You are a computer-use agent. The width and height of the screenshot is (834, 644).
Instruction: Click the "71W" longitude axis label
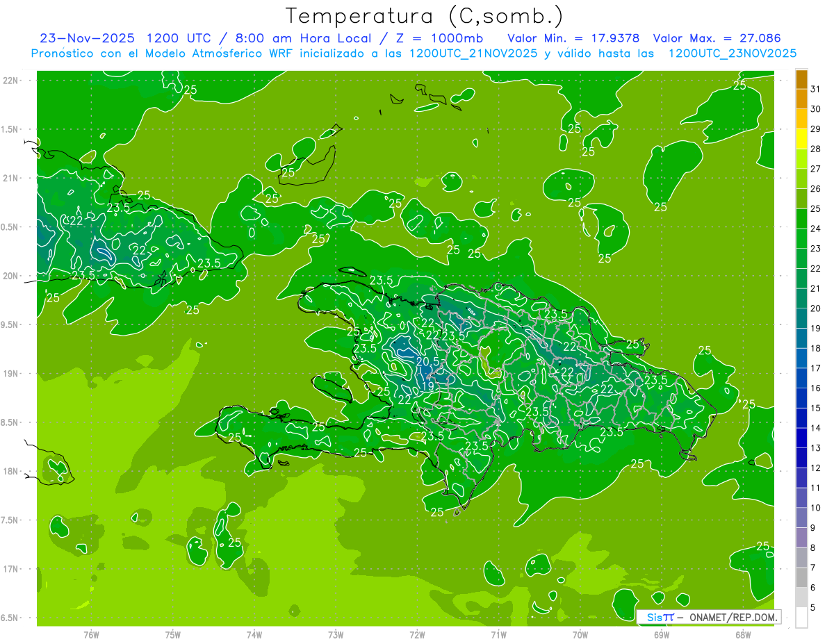point(498,634)
